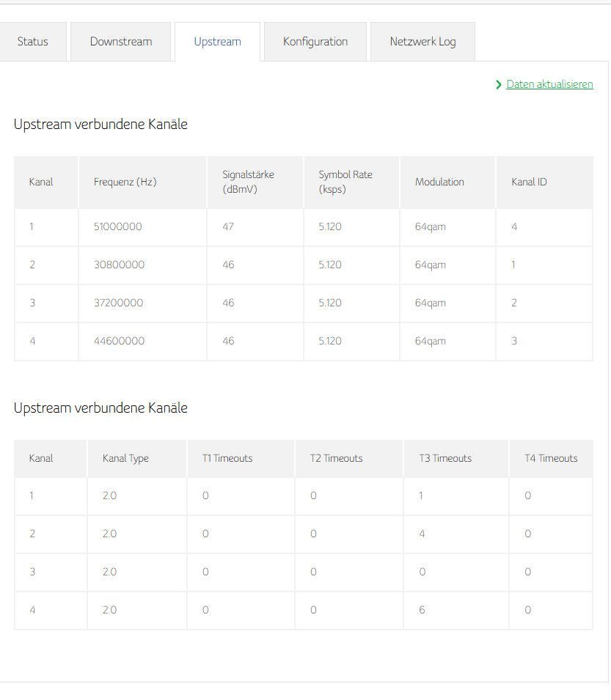The width and height of the screenshot is (611, 700).
Task: Click the Signalstärke (dBmV) column header
Action: [248, 182]
